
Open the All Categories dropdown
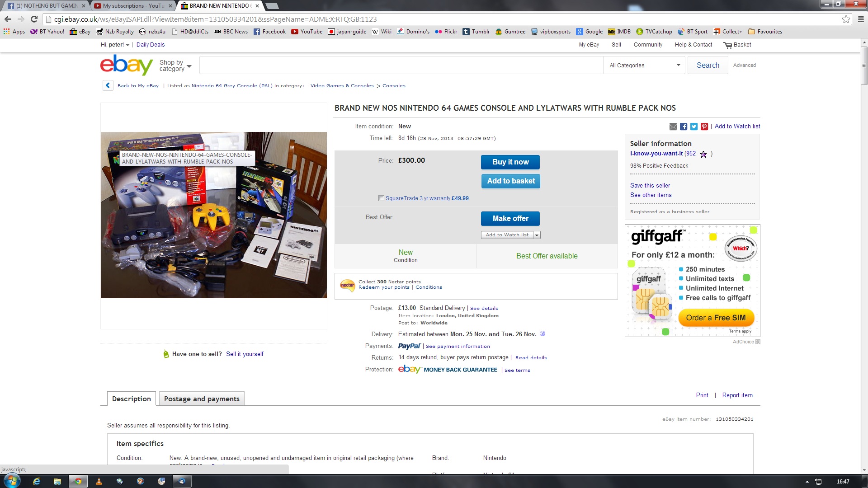tap(644, 66)
